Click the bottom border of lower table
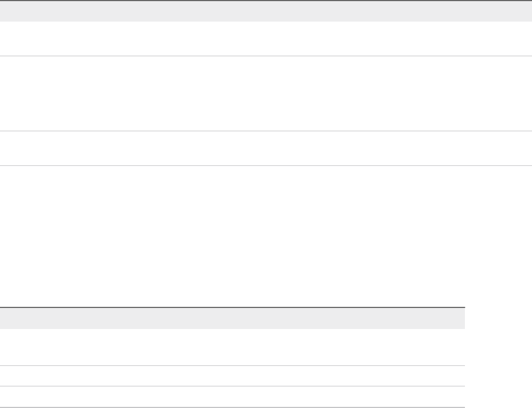This screenshot has height=408, width=532. pos(232,407)
